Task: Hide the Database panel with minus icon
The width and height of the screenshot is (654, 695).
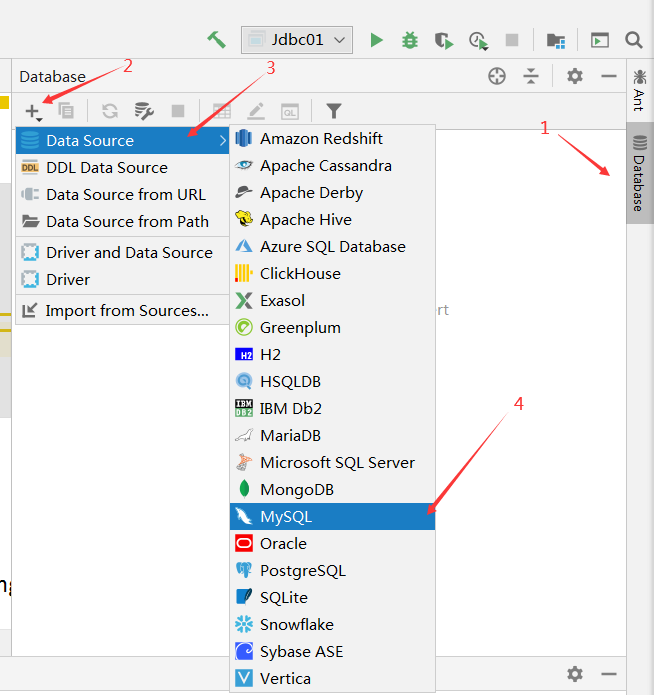Action: point(609,76)
